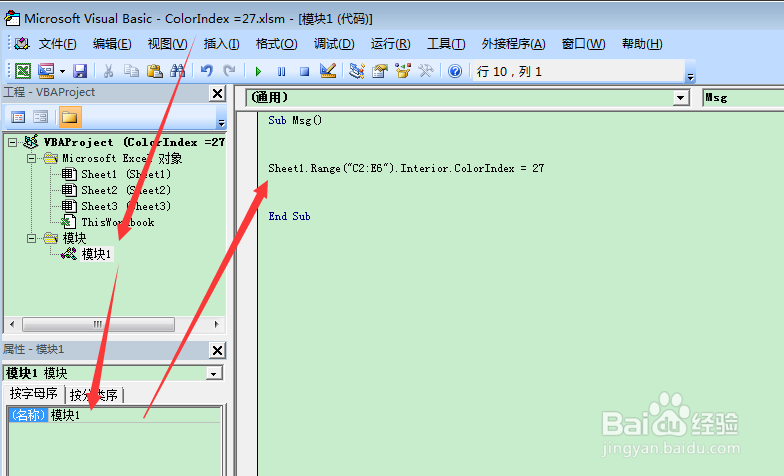Select 模块1 module in project tree
The height and width of the screenshot is (476, 784).
click(x=96, y=254)
